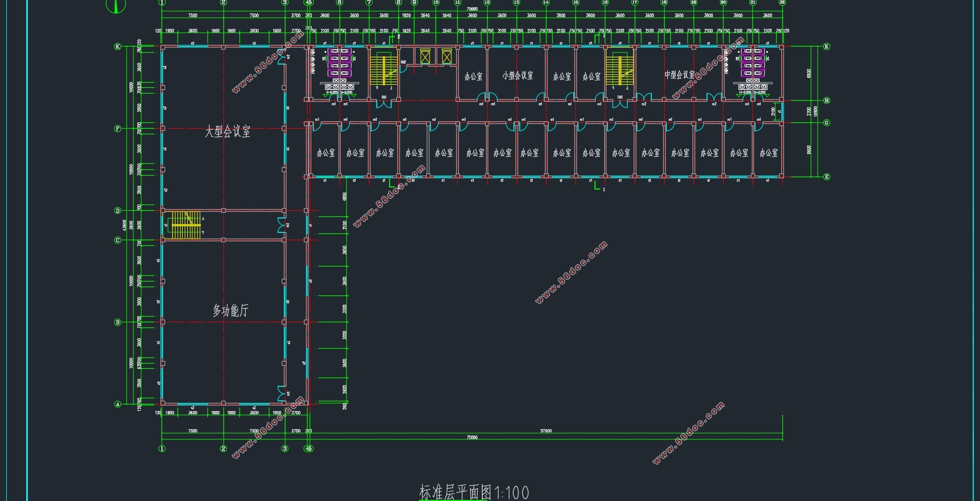Click the 标准层平面图1:100 drawing title
Image resolution: width=980 pixels, height=501 pixels.
474,492
